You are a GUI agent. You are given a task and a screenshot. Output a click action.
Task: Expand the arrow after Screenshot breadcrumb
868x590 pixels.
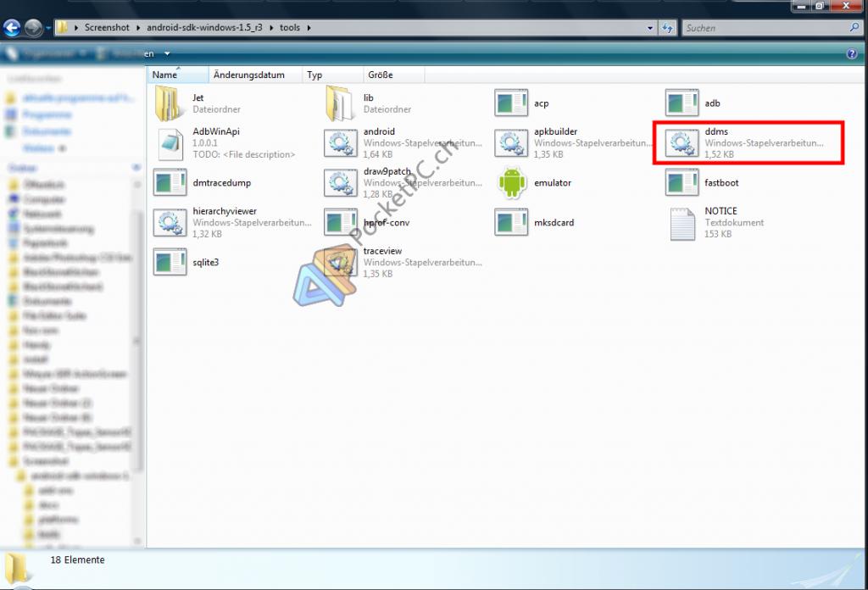(x=138, y=28)
